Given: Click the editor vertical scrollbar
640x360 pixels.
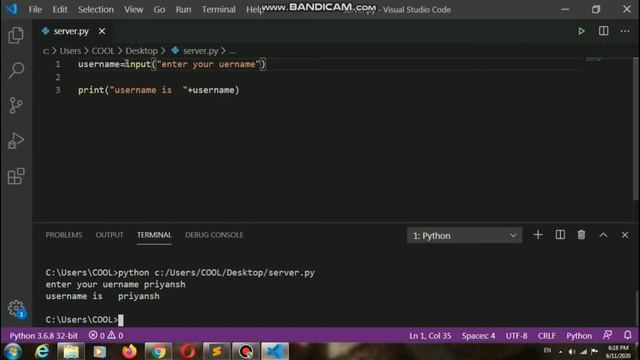Looking at the screenshot, I should coord(636,129).
